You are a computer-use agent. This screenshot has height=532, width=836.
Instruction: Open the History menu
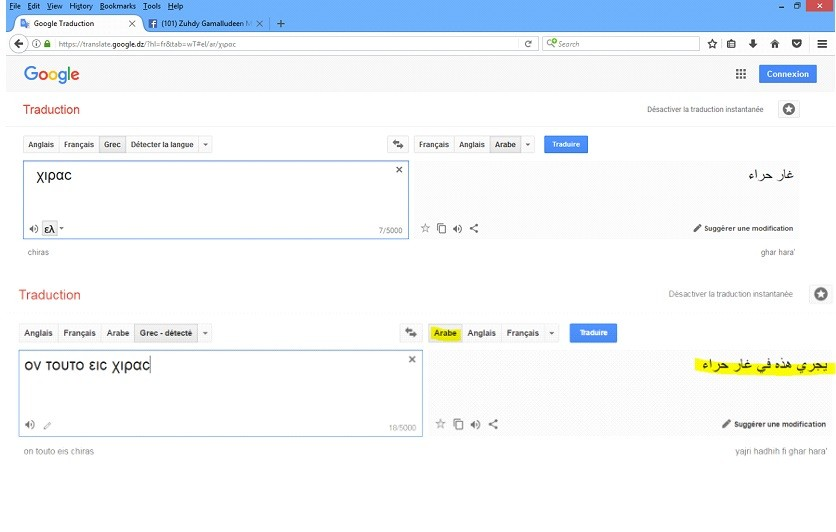pos(81,6)
